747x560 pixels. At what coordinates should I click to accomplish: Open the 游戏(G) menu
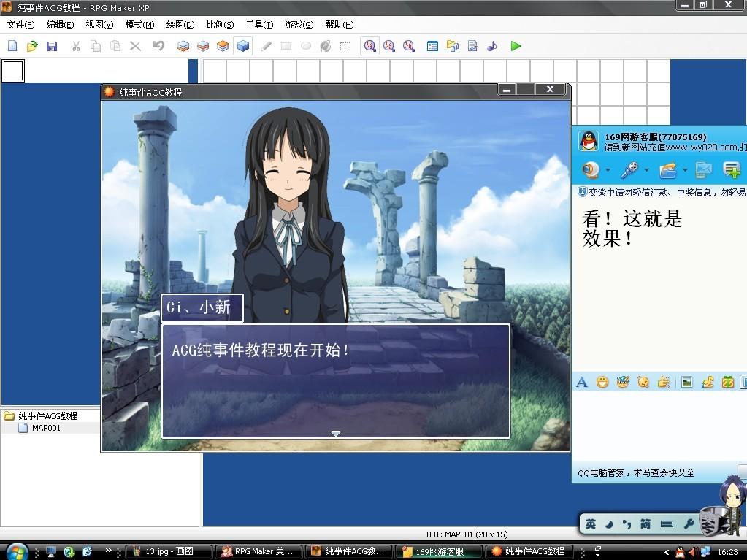pos(299,25)
